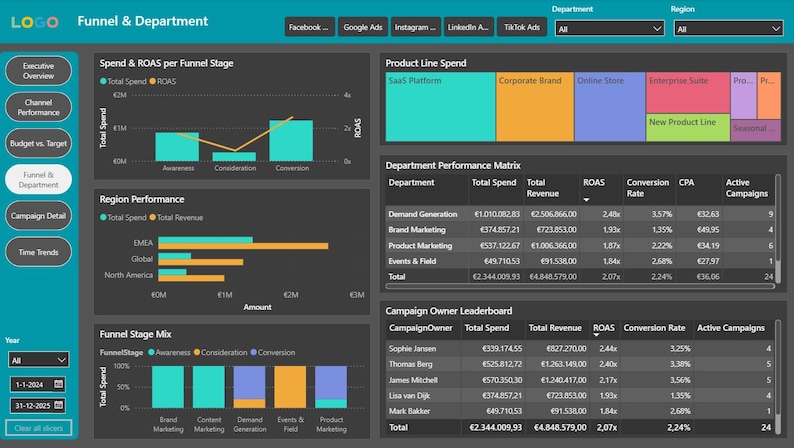Open the Department dropdown filter

(x=610, y=29)
